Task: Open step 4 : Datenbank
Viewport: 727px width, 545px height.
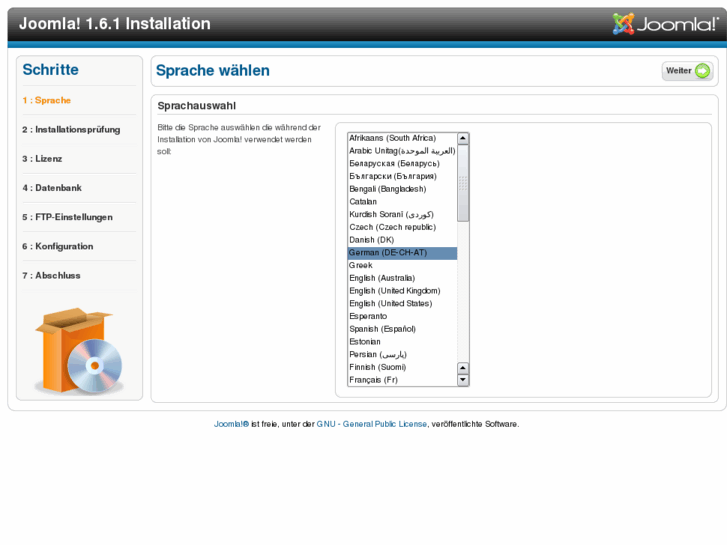Action: coord(52,188)
